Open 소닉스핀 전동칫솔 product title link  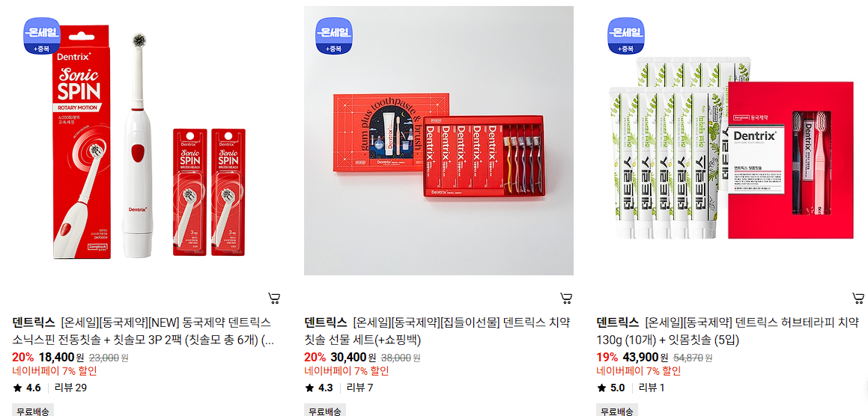click(x=143, y=331)
